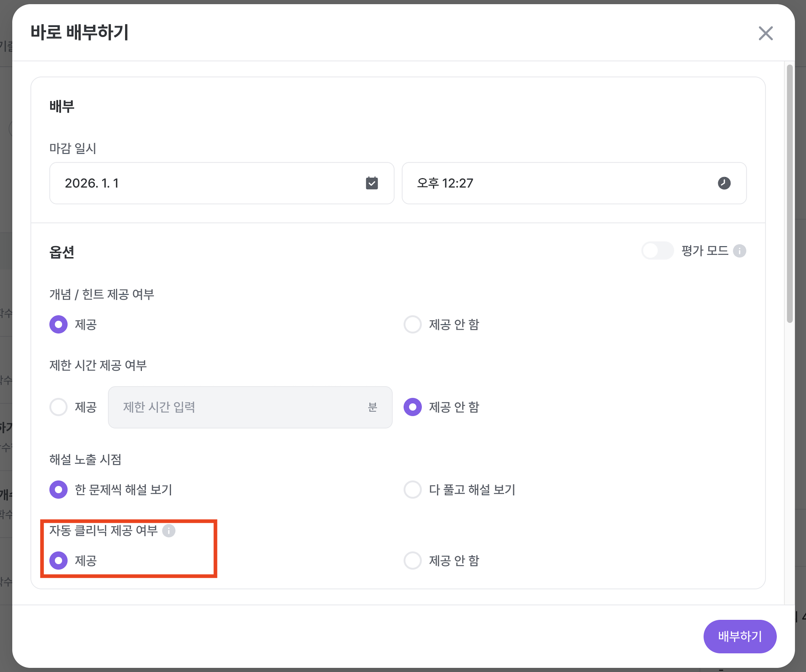Screen dimensions: 806x672
Task: Close the 바로 배부하기 dialog with the X
Action: (765, 33)
